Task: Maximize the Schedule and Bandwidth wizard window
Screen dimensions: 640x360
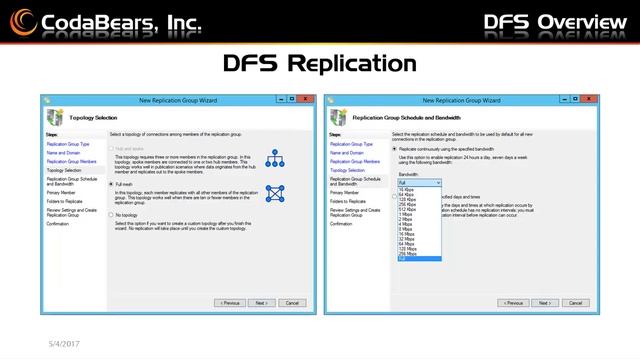Action: click(576, 99)
